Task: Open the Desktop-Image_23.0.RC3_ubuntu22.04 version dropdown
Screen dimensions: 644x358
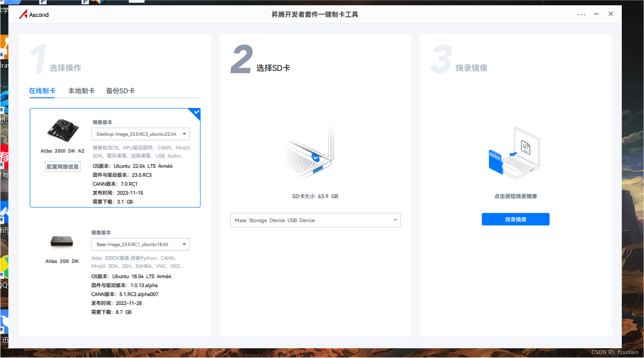Action: (x=140, y=134)
